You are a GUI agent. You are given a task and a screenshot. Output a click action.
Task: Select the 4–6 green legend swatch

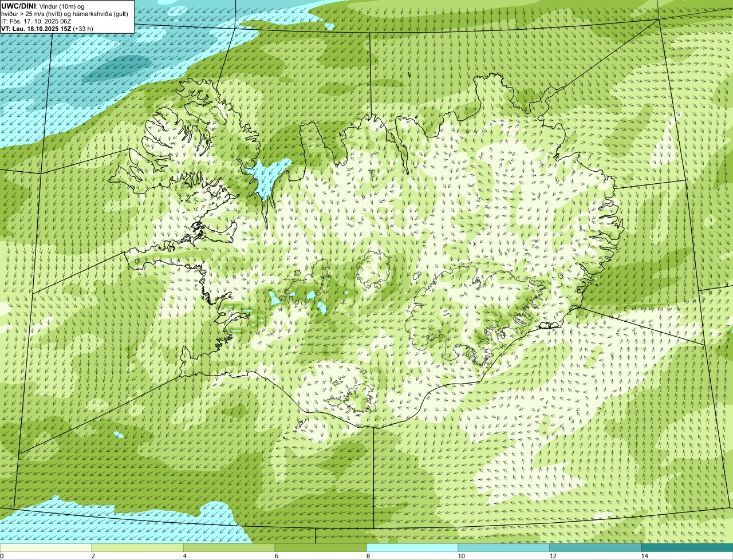229,547
